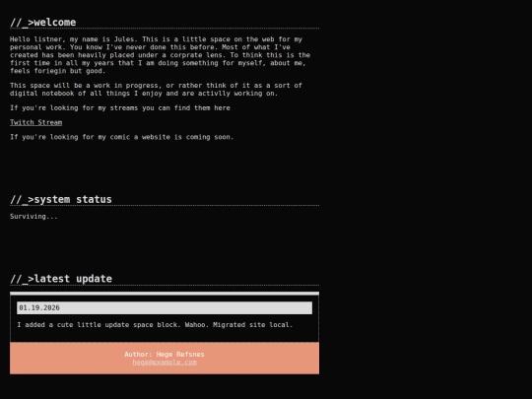The width and height of the screenshot is (532, 399).
Task: Click the Author: Hege Refsnes text
Action: (x=165, y=355)
